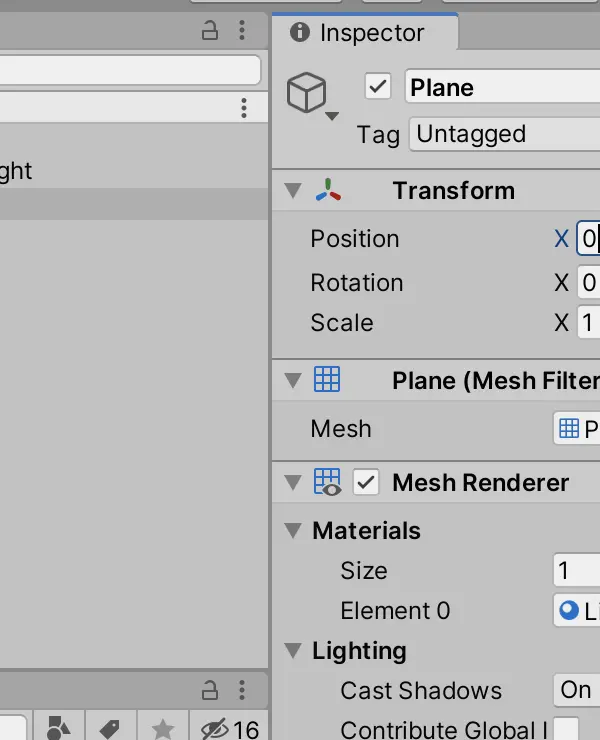Click the Mesh Filter grid icon

(327, 379)
